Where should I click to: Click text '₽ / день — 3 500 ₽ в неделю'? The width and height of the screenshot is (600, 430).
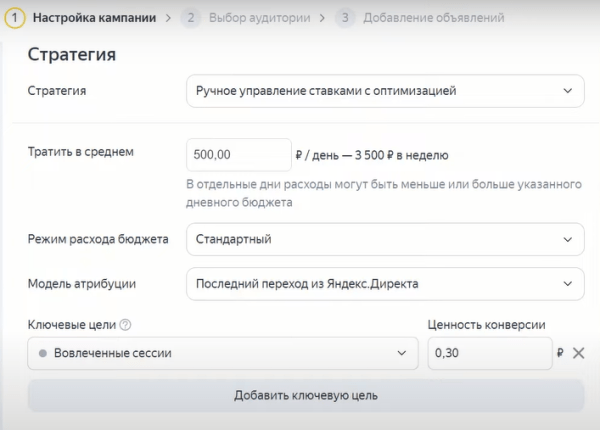point(372,155)
